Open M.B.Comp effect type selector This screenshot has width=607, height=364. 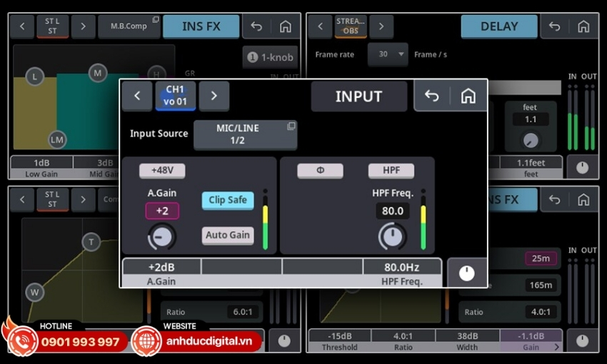point(129,26)
